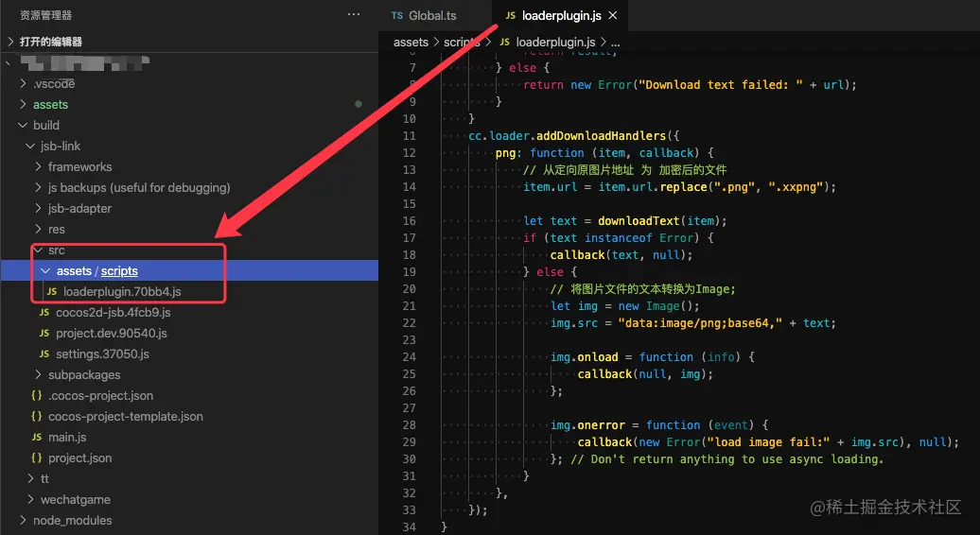Click the 资源管理器 panel title
Screen dimensions: 980x535
[45, 15]
